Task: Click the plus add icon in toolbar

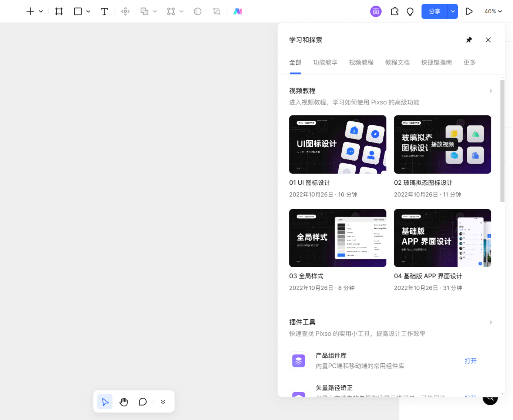Action: 30,11
